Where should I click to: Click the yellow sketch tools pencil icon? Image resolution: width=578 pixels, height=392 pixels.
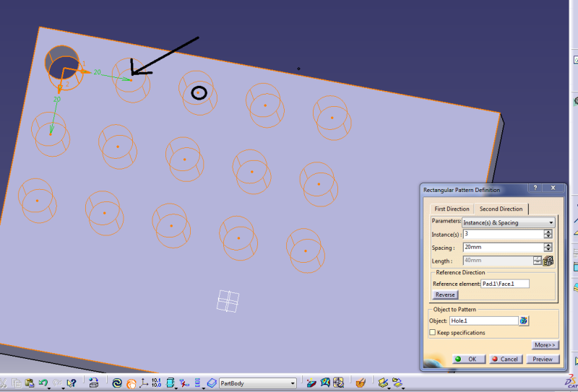(x=384, y=383)
